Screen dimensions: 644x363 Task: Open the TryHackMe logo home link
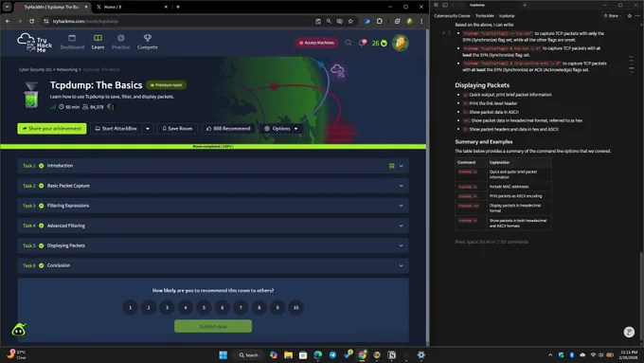(34, 43)
